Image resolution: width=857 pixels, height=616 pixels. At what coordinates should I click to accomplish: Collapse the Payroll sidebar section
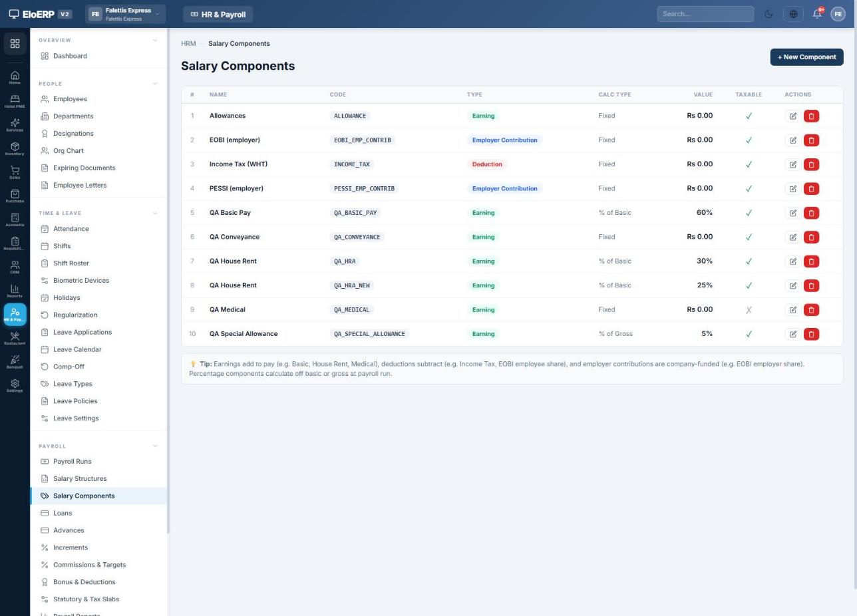tap(155, 446)
